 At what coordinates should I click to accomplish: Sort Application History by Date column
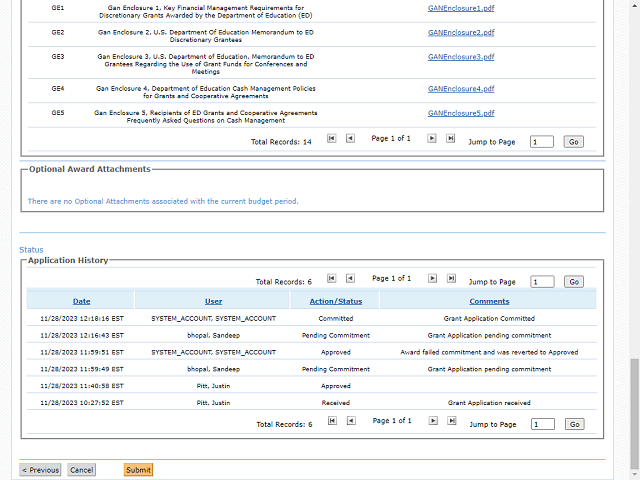pos(81,301)
